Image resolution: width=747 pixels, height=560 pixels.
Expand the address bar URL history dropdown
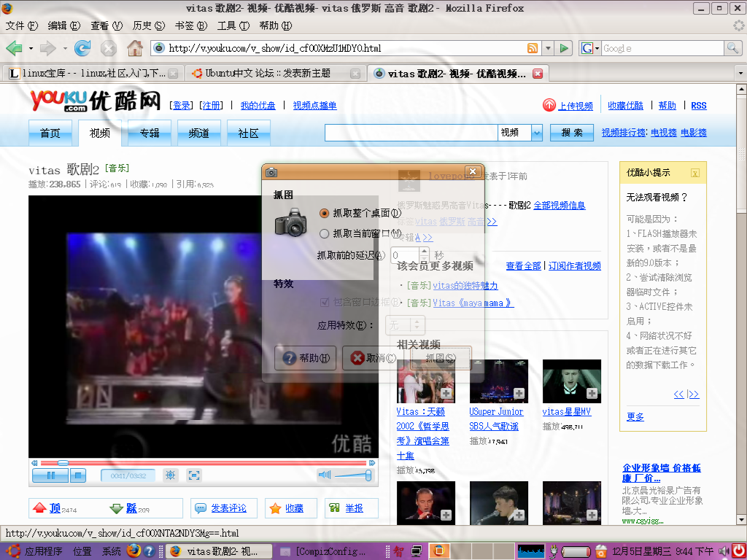pyautogui.click(x=548, y=48)
